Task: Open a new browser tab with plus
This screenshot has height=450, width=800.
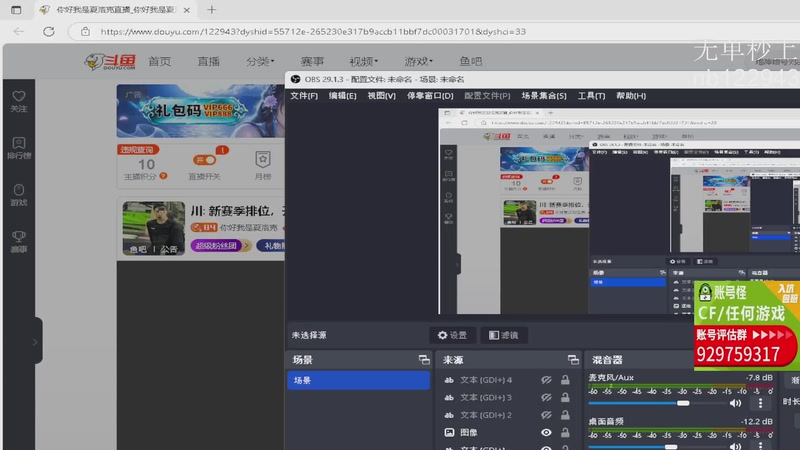Action: click(211, 10)
